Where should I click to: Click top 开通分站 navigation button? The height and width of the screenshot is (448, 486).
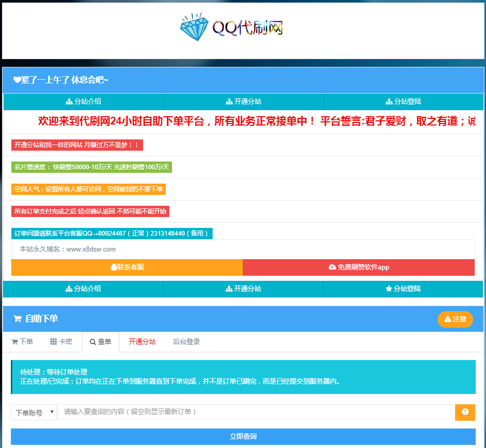click(244, 101)
